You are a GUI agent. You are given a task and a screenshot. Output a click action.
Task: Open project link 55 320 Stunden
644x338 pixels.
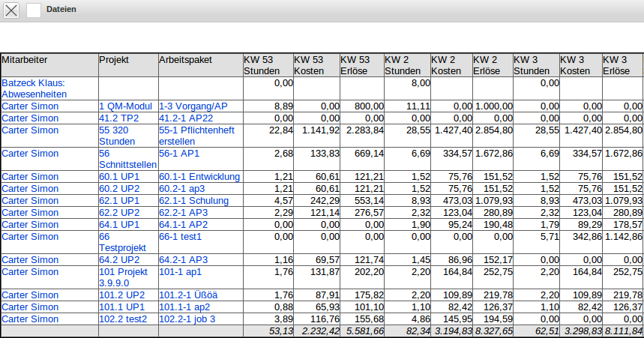tap(117, 136)
